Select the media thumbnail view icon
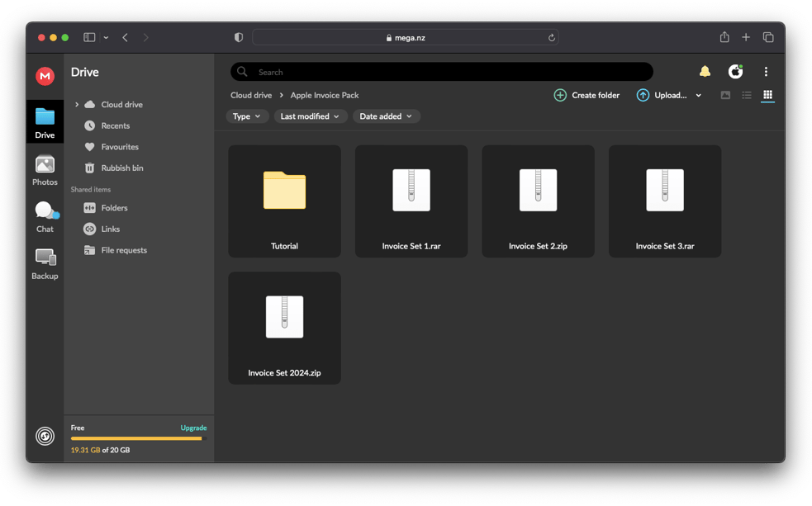Screen dimensions: 812x506 click(x=725, y=95)
